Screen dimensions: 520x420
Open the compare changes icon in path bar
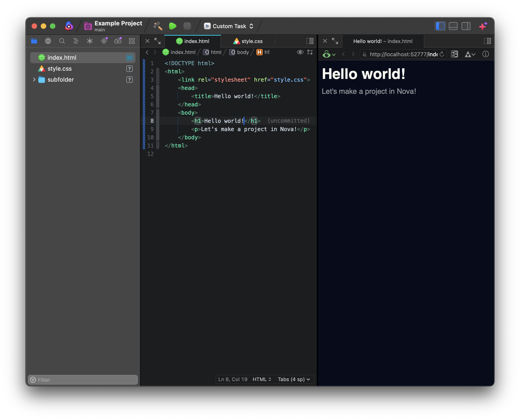point(310,52)
